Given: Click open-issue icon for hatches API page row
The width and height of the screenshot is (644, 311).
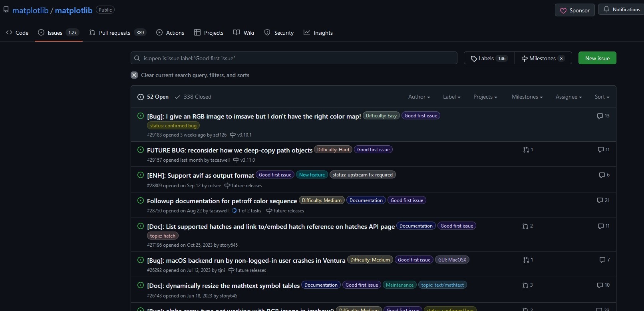Looking at the screenshot, I should click(141, 226).
